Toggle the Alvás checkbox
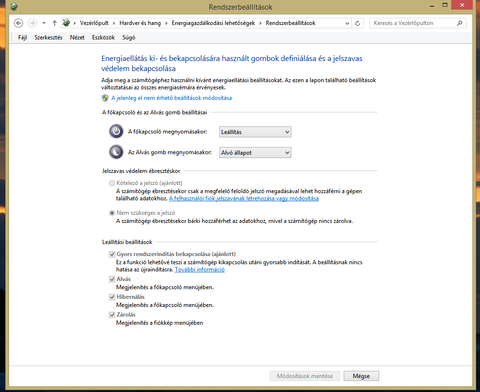 [x=112, y=279]
